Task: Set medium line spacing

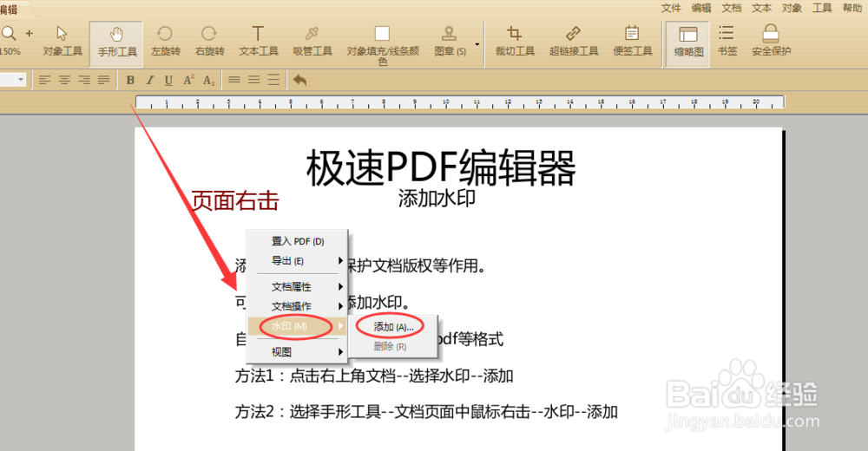Action: [254, 81]
